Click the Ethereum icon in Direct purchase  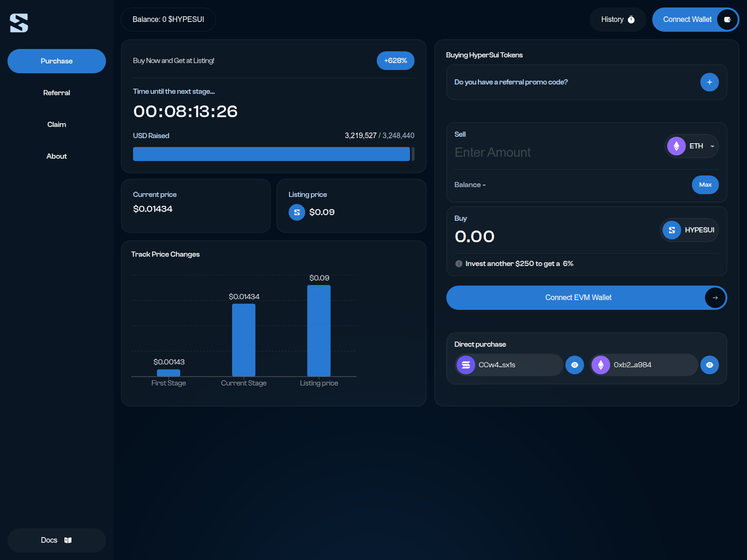[x=601, y=365]
